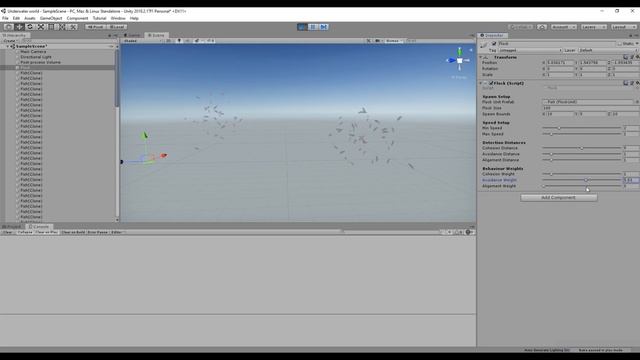Open the Shaded draw mode dropdown
640x360 pixels.
pyautogui.click(x=142, y=41)
